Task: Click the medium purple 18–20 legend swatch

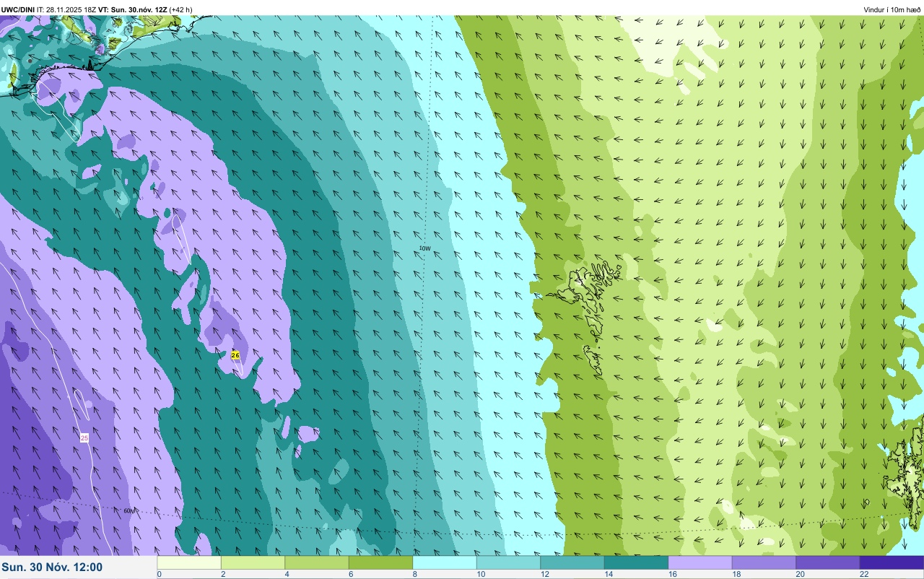Action: click(764, 562)
